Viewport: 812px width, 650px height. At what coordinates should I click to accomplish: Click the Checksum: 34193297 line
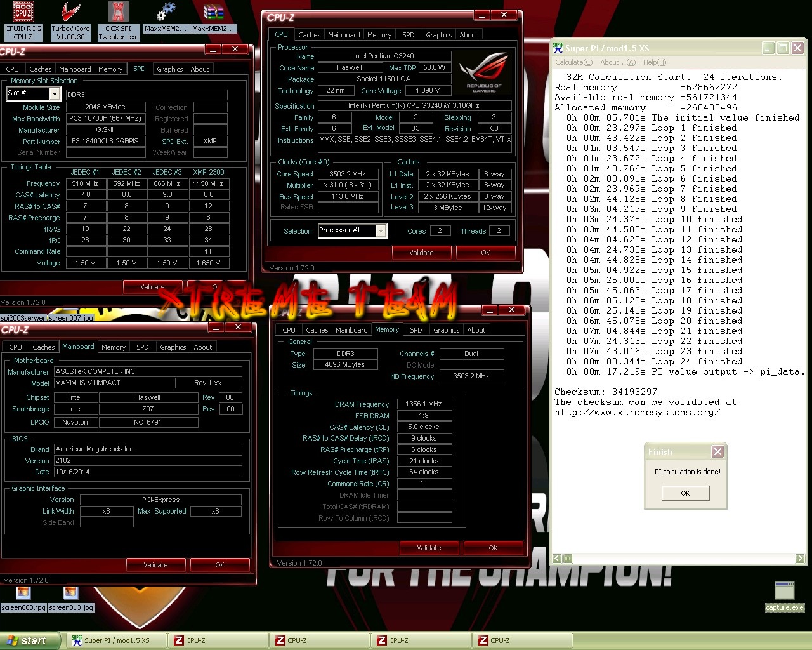point(606,392)
